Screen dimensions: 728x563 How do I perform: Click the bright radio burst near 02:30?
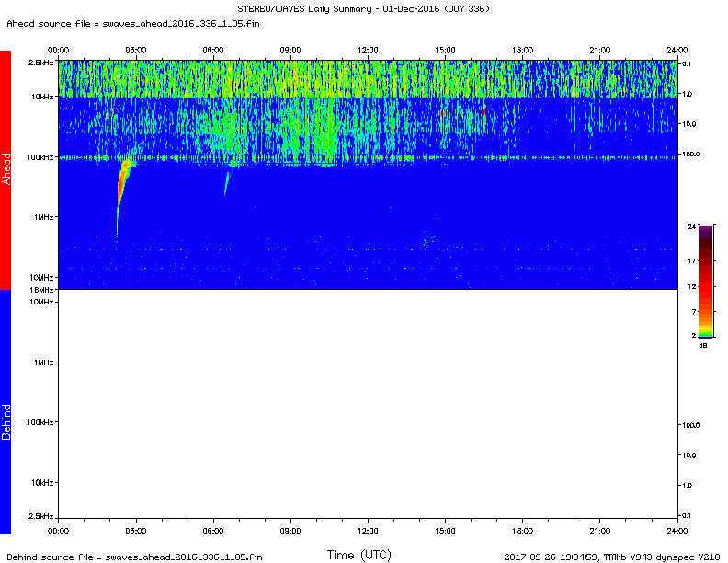pyautogui.click(x=122, y=184)
